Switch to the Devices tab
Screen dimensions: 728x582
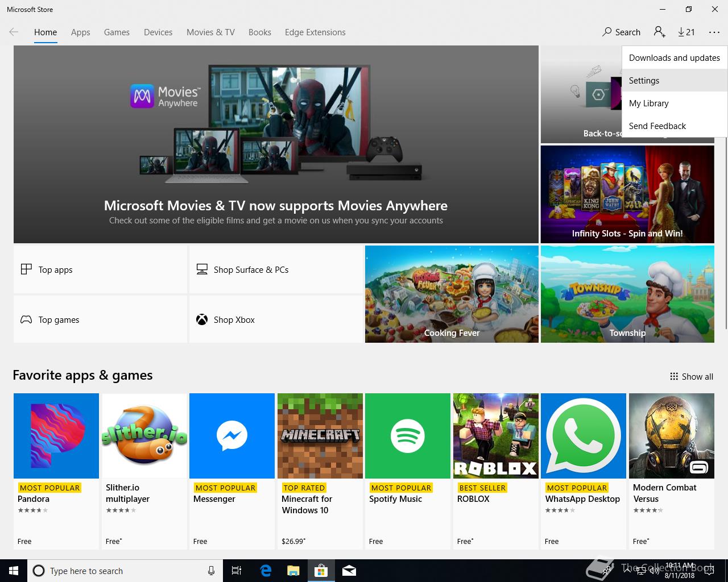158,32
